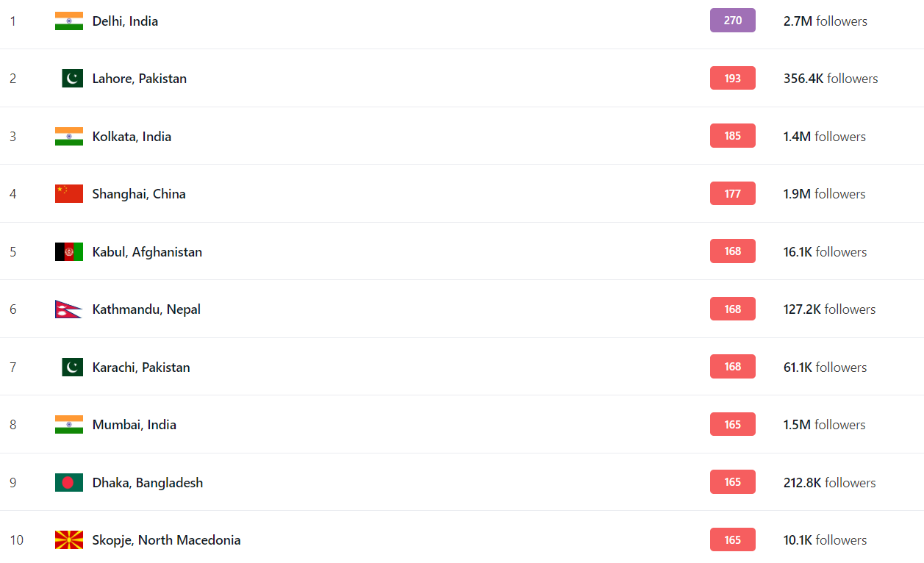Click the Pakistan flag next to Lahore

[x=72, y=79]
